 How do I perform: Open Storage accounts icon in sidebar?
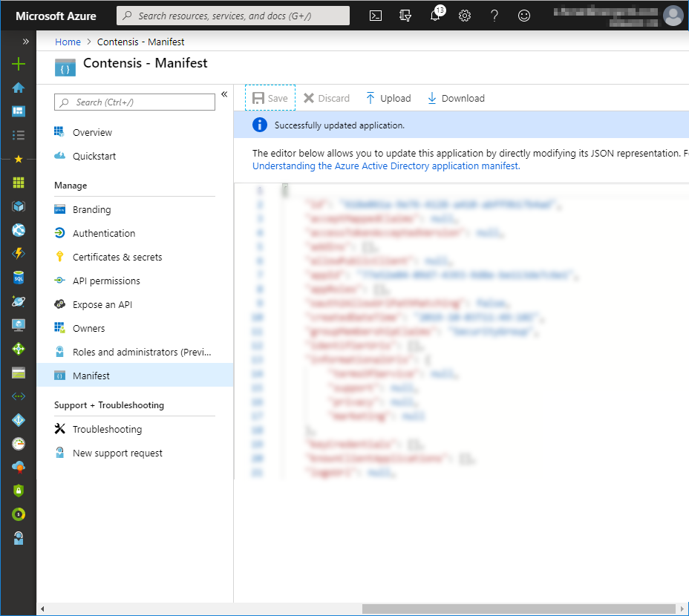tap(19, 373)
